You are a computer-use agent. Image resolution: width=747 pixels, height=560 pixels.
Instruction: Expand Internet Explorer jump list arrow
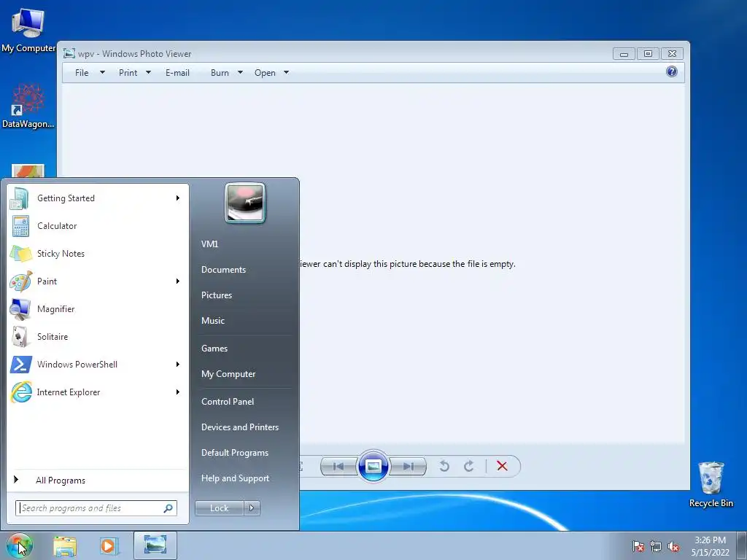point(178,392)
